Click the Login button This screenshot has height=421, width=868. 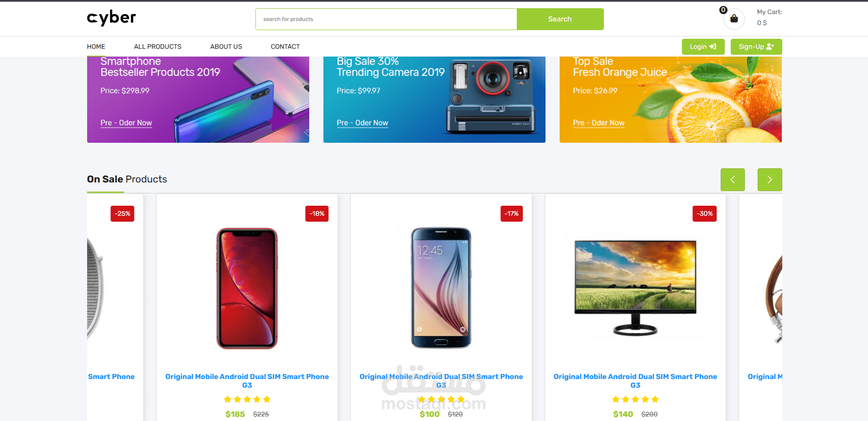[703, 47]
